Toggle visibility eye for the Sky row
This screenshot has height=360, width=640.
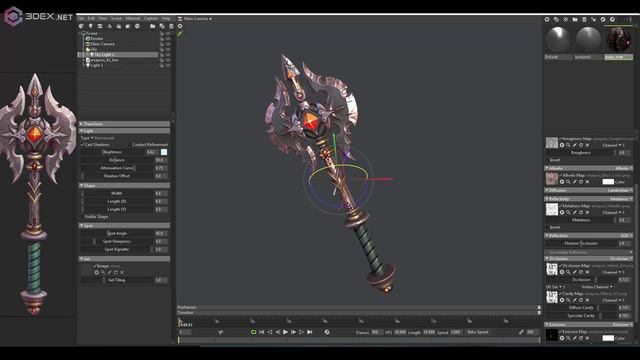pyautogui.click(x=168, y=49)
